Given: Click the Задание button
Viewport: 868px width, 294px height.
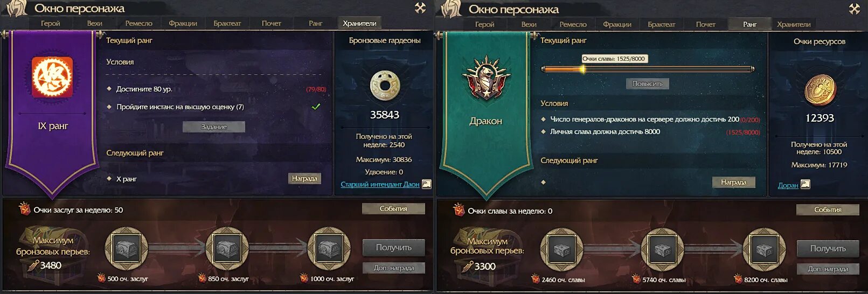Looking at the screenshot, I should (214, 127).
